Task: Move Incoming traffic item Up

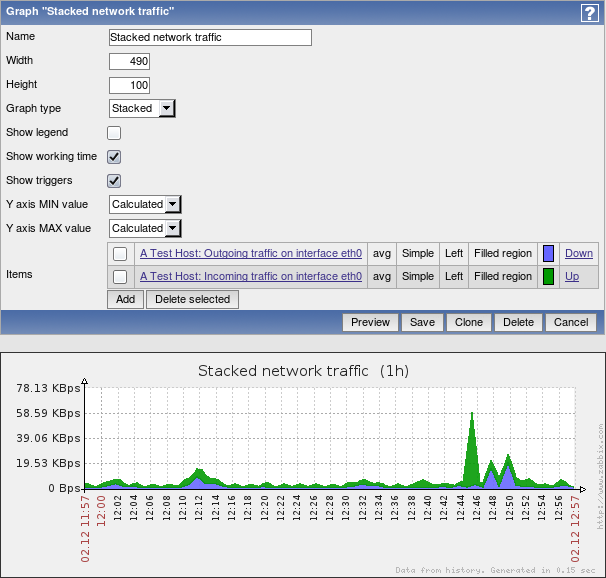Action: click(571, 277)
